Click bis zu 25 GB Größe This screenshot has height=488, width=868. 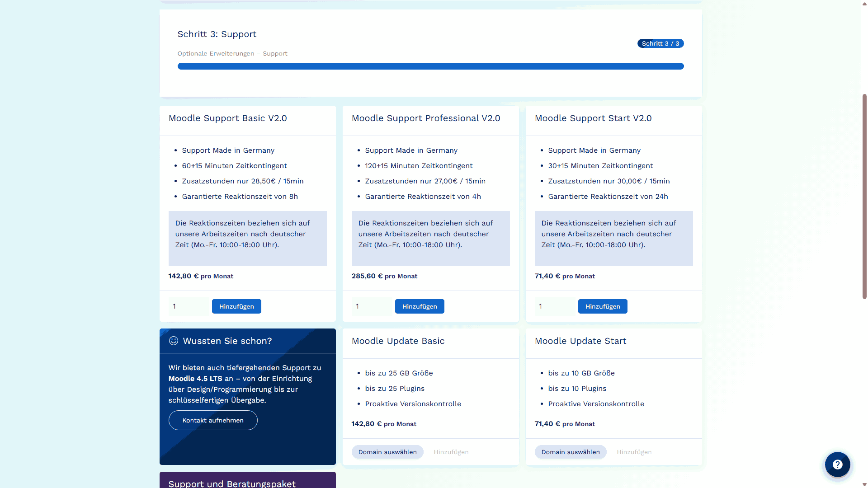[399, 373]
